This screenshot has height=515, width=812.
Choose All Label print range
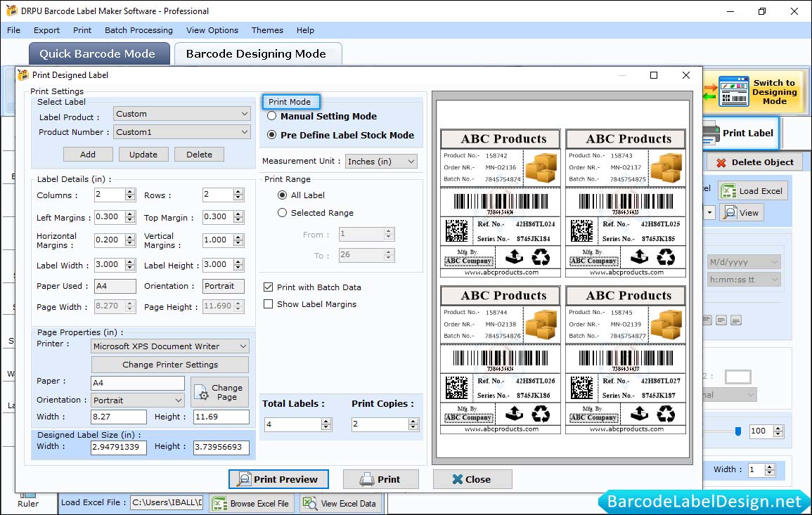coord(282,195)
